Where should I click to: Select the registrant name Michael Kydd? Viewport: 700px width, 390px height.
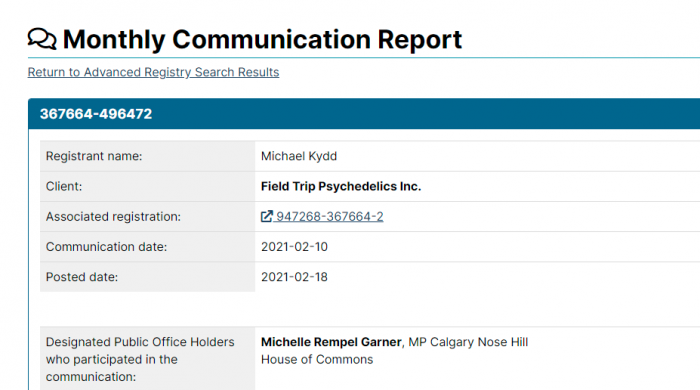click(x=299, y=156)
